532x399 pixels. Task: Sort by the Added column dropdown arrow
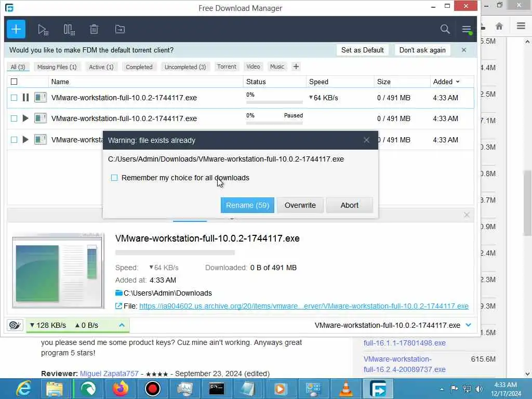click(x=458, y=82)
